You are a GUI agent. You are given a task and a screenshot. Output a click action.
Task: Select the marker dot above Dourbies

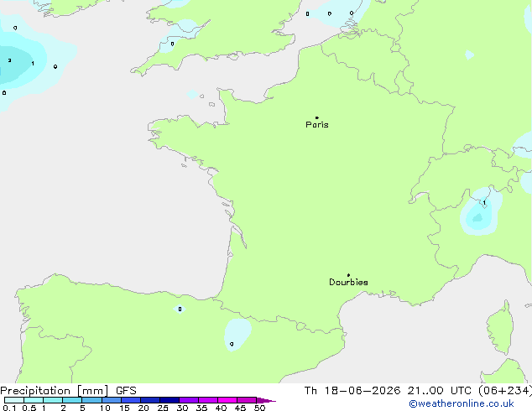[348, 275]
